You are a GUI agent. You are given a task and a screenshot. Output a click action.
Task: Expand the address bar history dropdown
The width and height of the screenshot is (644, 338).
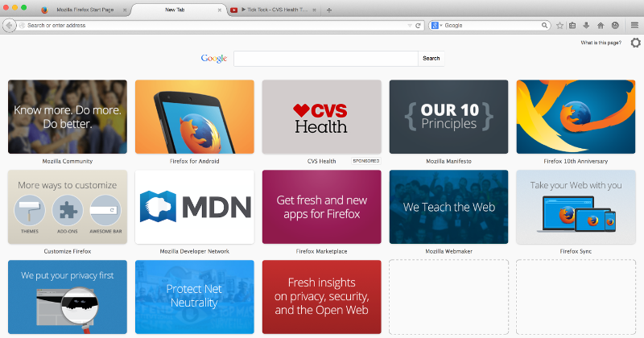[410, 26]
